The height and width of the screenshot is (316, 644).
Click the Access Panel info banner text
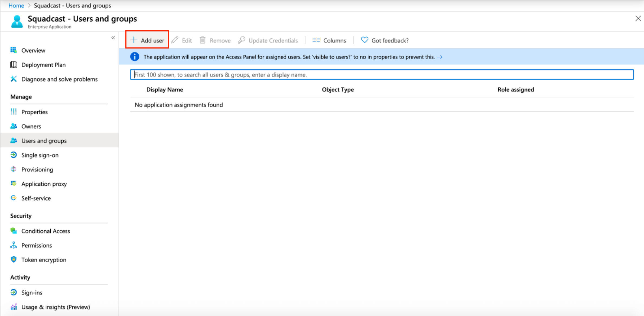click(289, 57)
